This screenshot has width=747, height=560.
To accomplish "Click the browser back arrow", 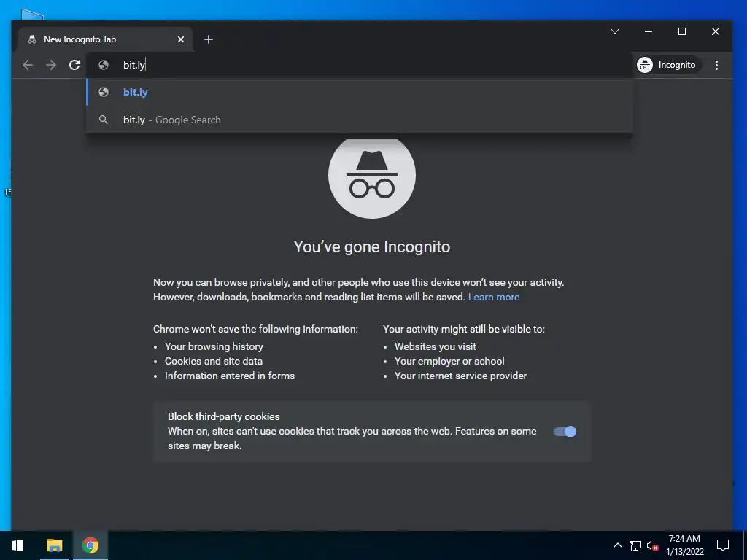I will [x=28, y=65].
